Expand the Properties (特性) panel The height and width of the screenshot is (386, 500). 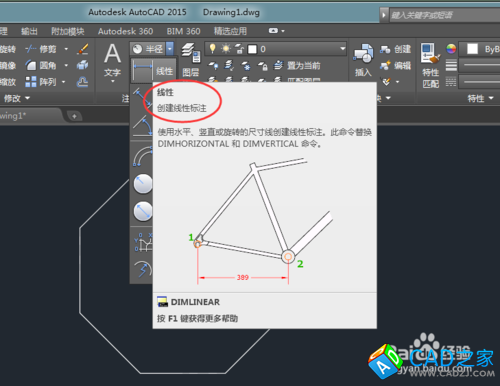tap(480, 98)
